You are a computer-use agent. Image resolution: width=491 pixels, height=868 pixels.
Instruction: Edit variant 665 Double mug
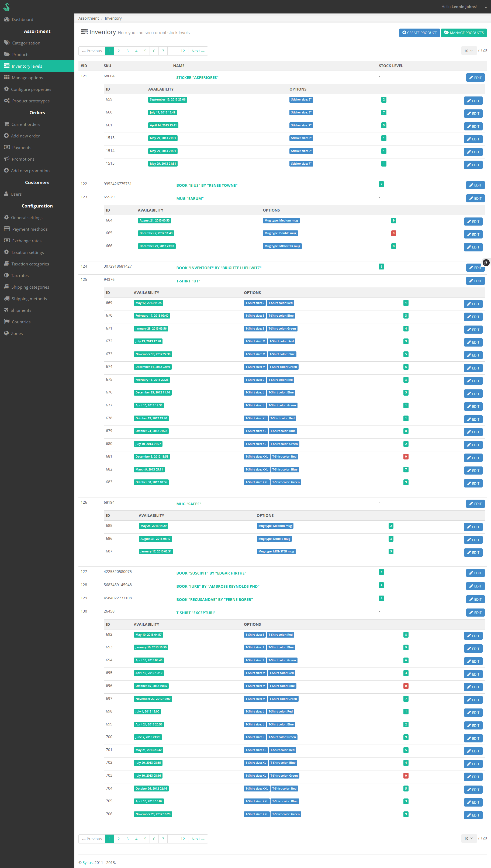(x=473, y=234)
